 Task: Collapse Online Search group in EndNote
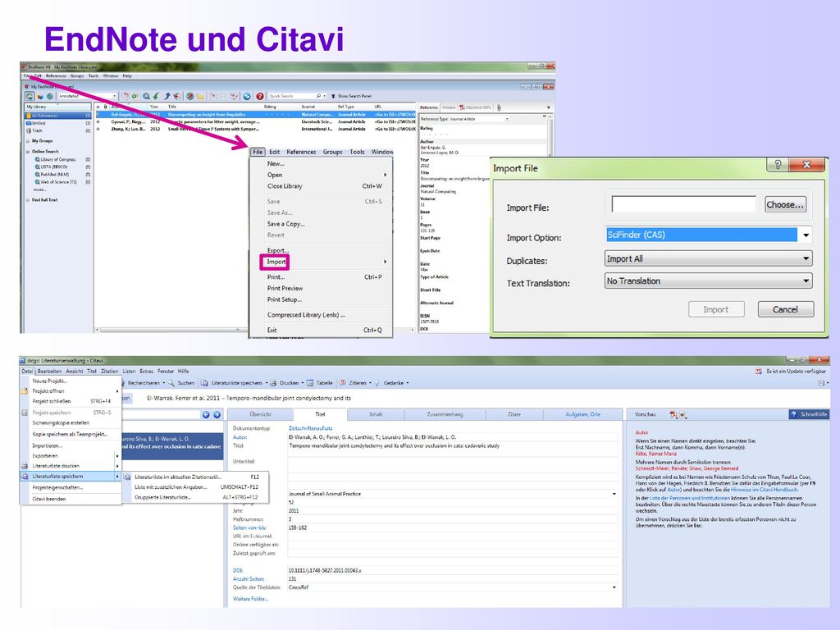point(28,152)
